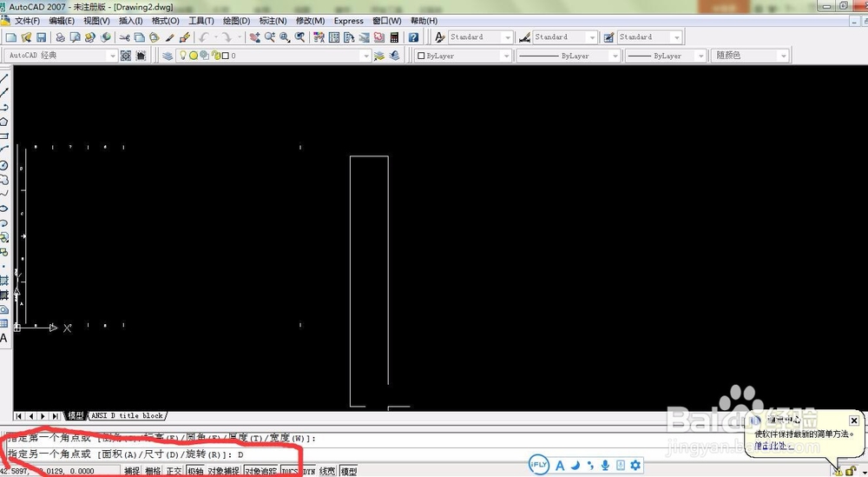The image size is (868, 477).
Task: Open Tool Palettes window icon
Action: (349, 37)
